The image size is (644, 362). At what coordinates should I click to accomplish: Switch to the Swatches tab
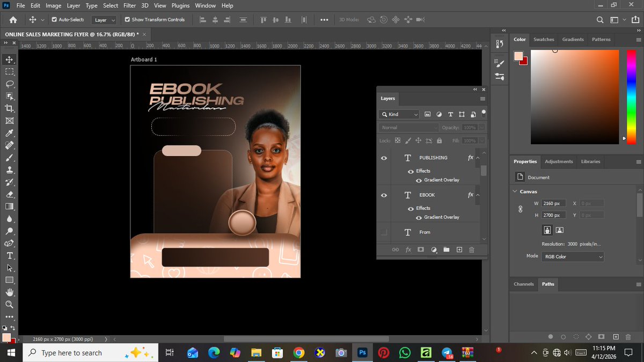544,39
